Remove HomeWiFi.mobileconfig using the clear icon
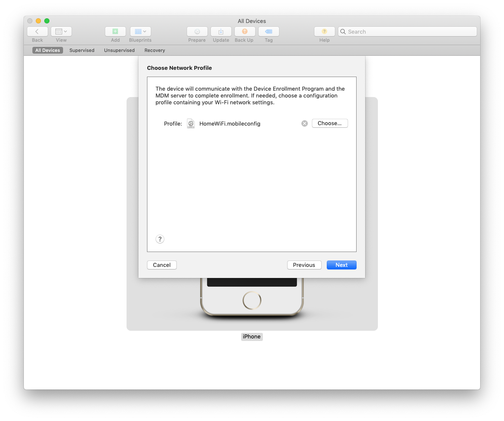The image size is (504, 421). [x=305, y=123]
